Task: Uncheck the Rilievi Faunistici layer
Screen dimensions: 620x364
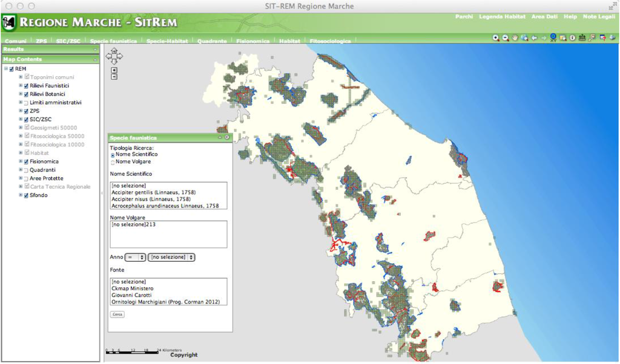Action: [x=26, y=86]
